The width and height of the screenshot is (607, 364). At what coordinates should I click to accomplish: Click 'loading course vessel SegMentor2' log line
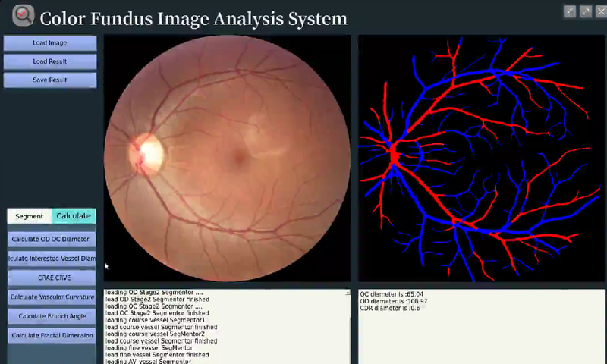tap(156, 334)
